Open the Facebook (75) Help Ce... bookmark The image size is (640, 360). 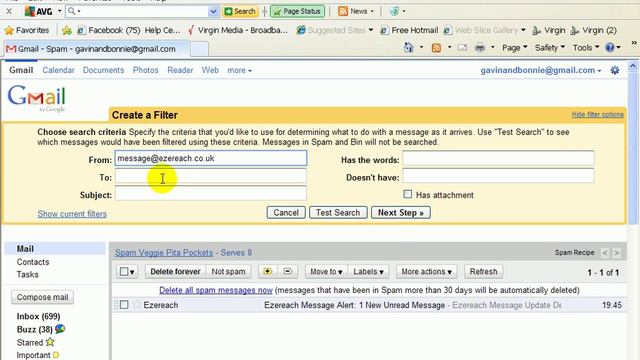[x=129, y=30]
